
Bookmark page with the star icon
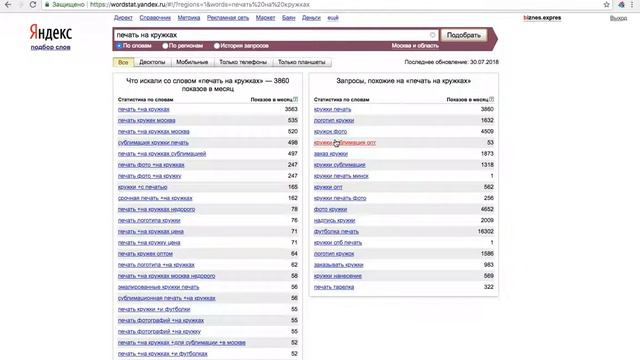point(607,4)
